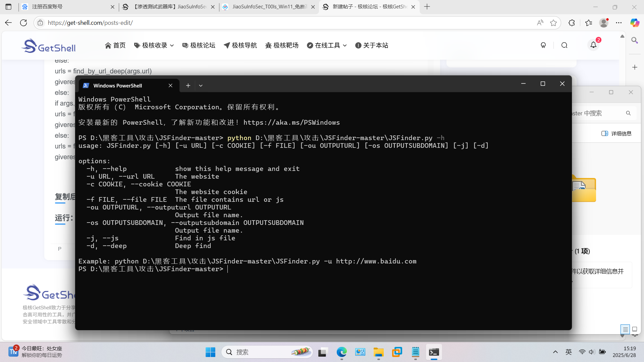Open the site search magnifier icon

pos(565,45)
